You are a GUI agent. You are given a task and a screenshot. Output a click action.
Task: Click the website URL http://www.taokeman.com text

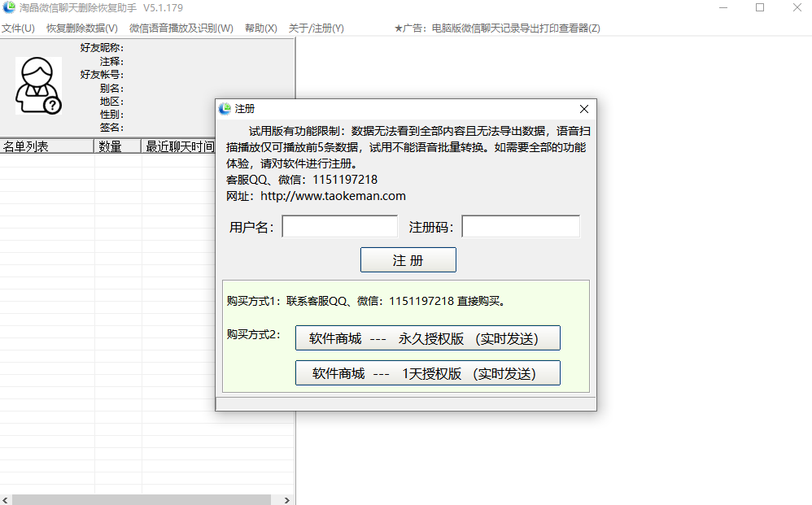pyautogui.click(x=333, y=196)
